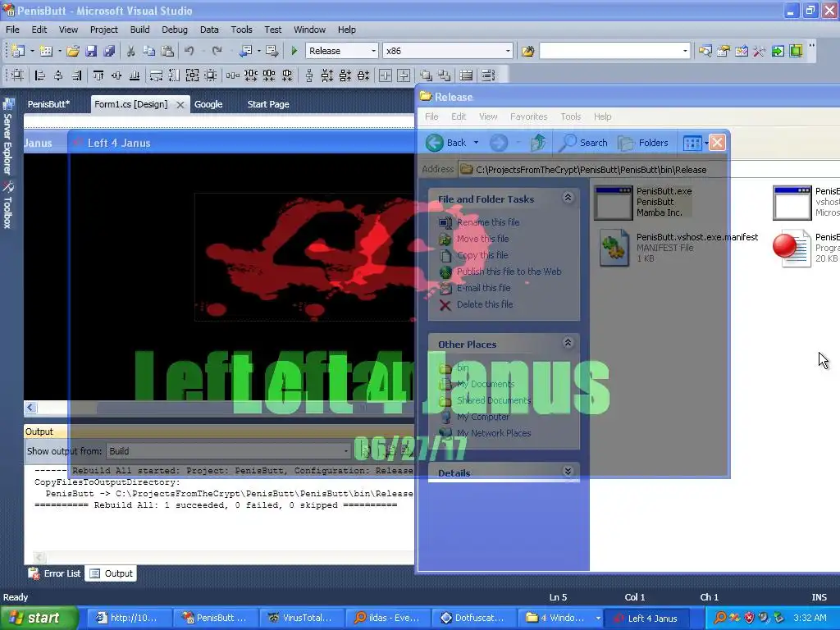840x630 pixels.
Task: Switch to the Error List tab
Action: 54,573
